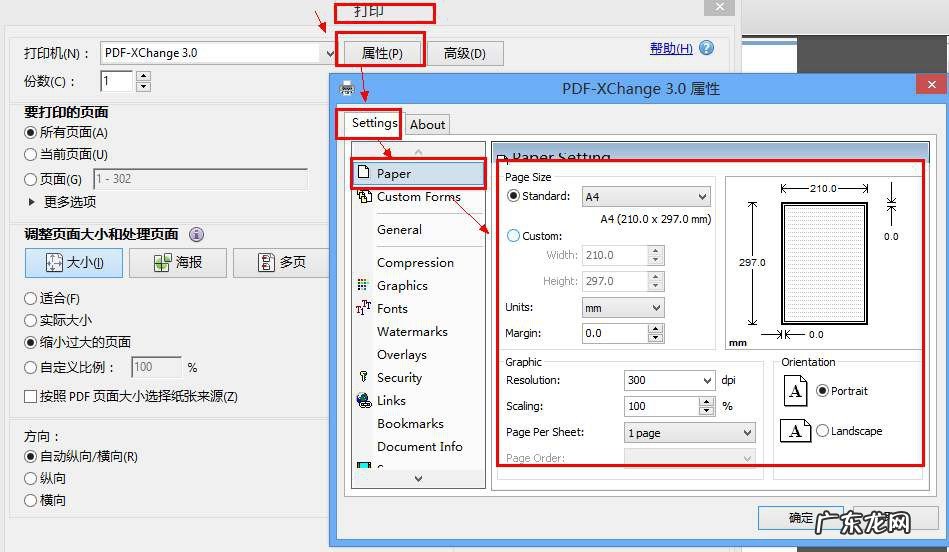This screenshot has height=552, width=949.
Task: Open the Document Info settings item
Action: pyautogui.click(x=419, y=447)
